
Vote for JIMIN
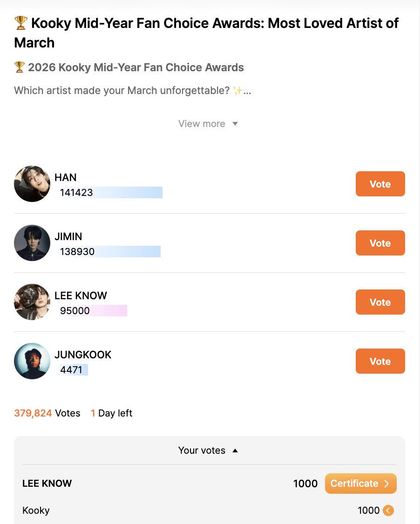click(x=380, y=243)
